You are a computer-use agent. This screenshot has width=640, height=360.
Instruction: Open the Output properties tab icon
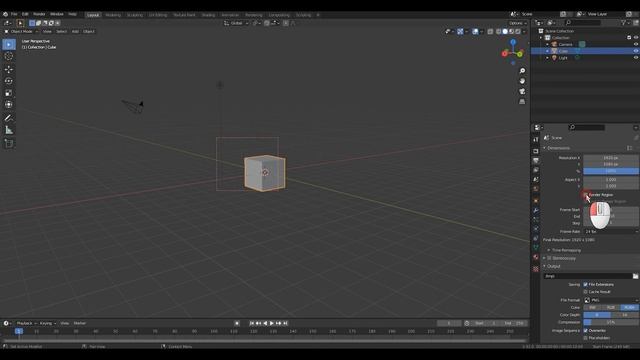click(x=536, y=160)
